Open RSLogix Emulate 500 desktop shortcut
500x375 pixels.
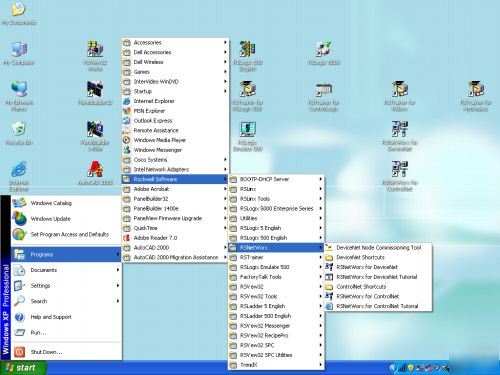(248, 137)
